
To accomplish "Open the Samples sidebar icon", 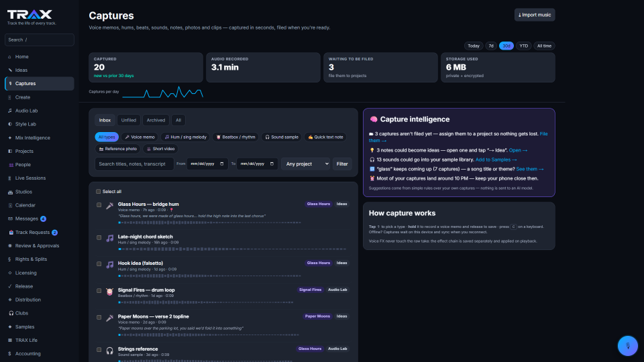I will point(10,327).
